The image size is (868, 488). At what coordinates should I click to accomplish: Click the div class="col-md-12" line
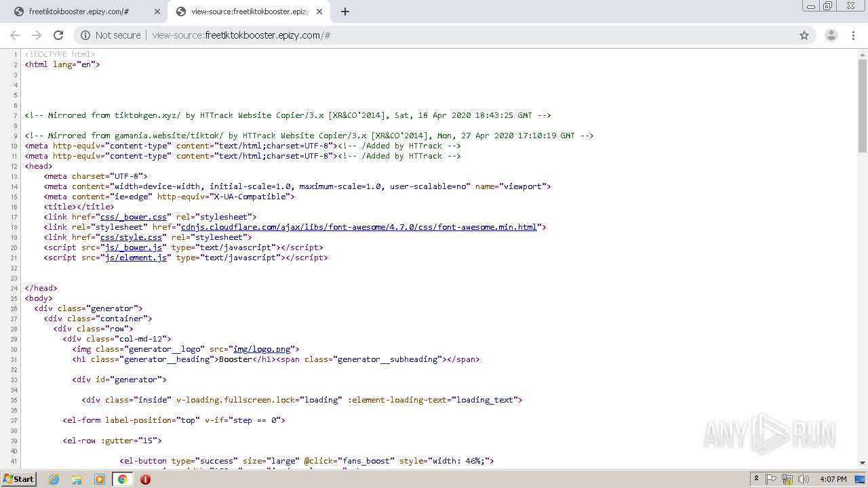[117, 339]
